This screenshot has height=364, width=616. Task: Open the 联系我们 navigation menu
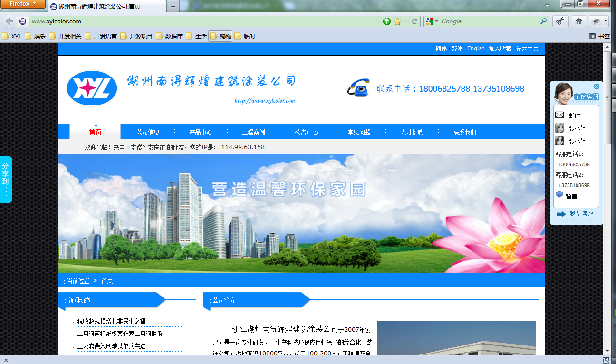point(464,132)
